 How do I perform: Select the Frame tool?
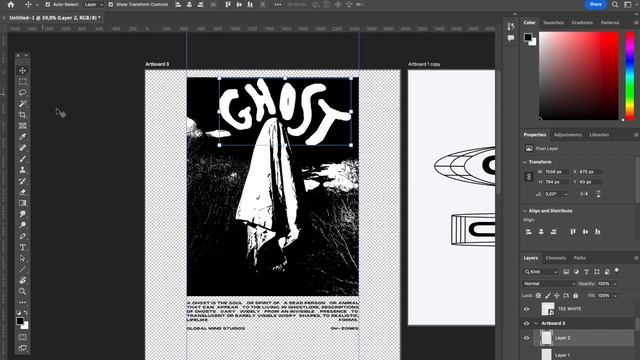coord(22,126)
